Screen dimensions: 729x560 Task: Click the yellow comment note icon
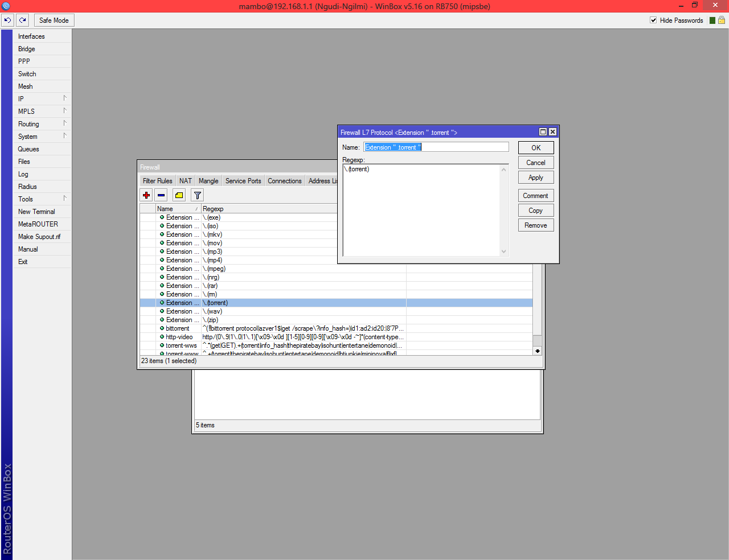(x=179, y=195)
